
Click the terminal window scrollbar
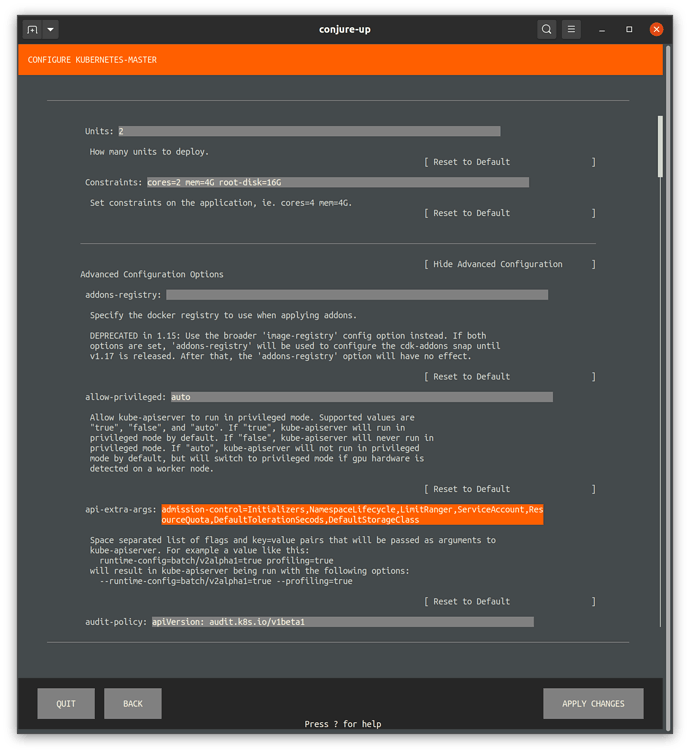667,388
